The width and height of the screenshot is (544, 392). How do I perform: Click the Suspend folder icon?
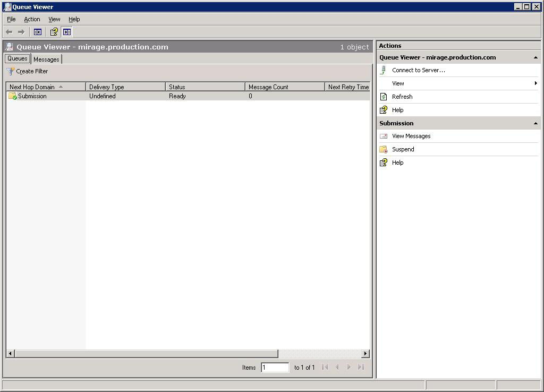coord(384,149)
